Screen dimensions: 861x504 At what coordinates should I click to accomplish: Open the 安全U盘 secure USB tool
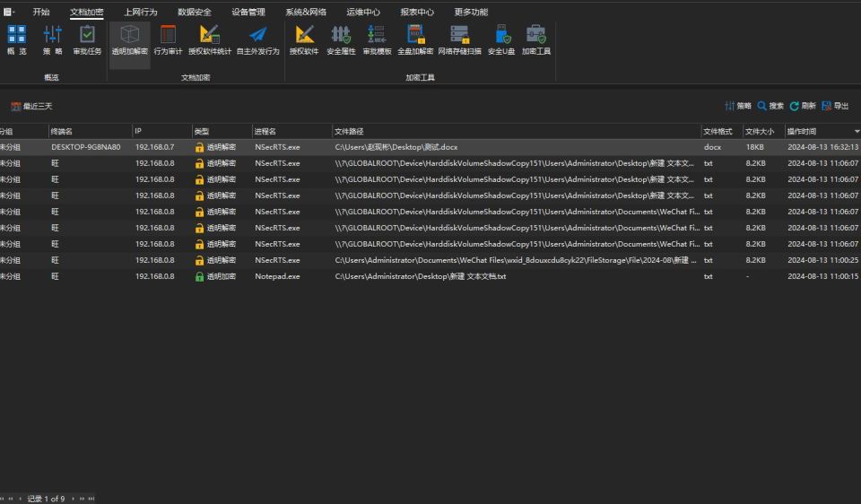[x=500, y=40]
